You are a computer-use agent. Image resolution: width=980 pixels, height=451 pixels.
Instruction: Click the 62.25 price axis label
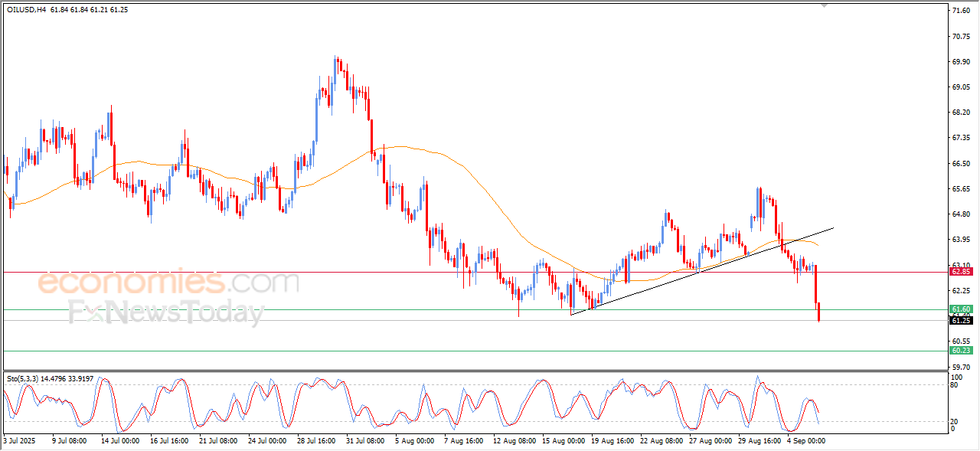(x=962, y=291)
